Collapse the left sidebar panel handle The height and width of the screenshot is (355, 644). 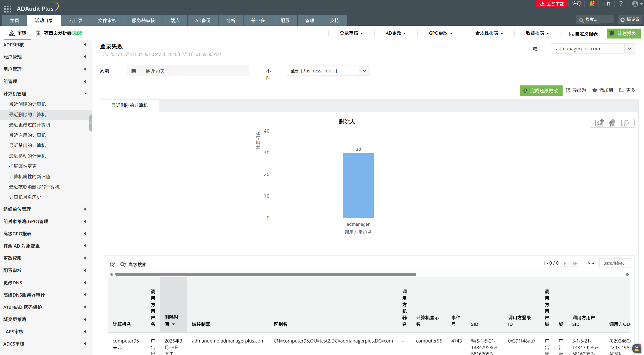coord(91,123)
